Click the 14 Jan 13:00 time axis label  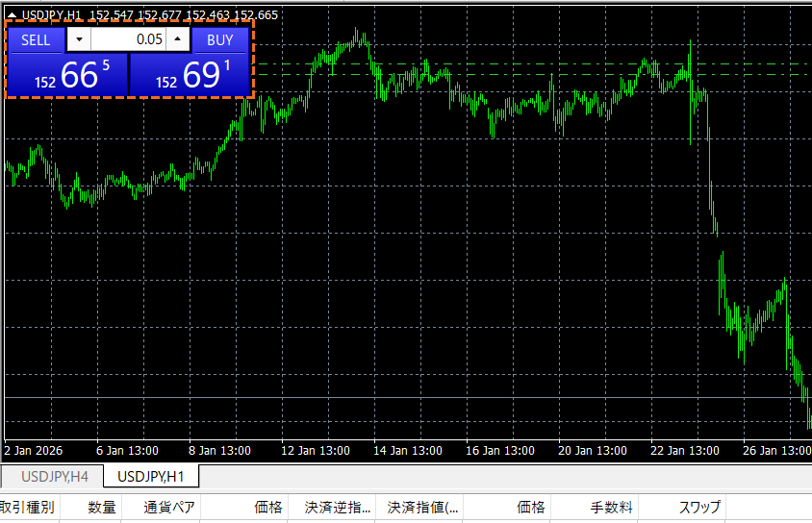(409, 450)
